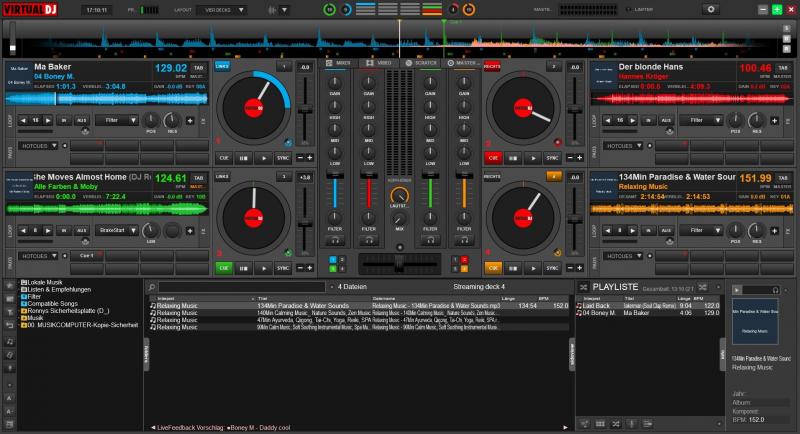
Task: Expand the HOTCUES pad menu on deck 1
Action: [x=39, y=146]
